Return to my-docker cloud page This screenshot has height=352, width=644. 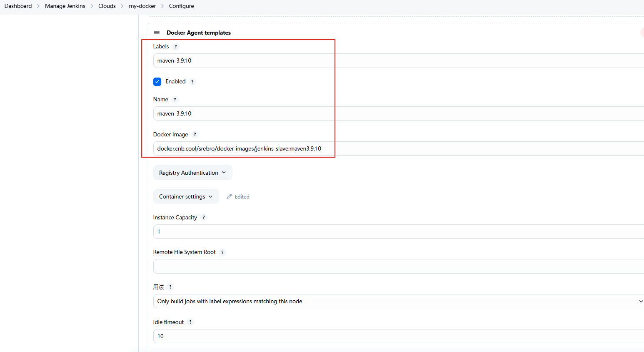142,6
